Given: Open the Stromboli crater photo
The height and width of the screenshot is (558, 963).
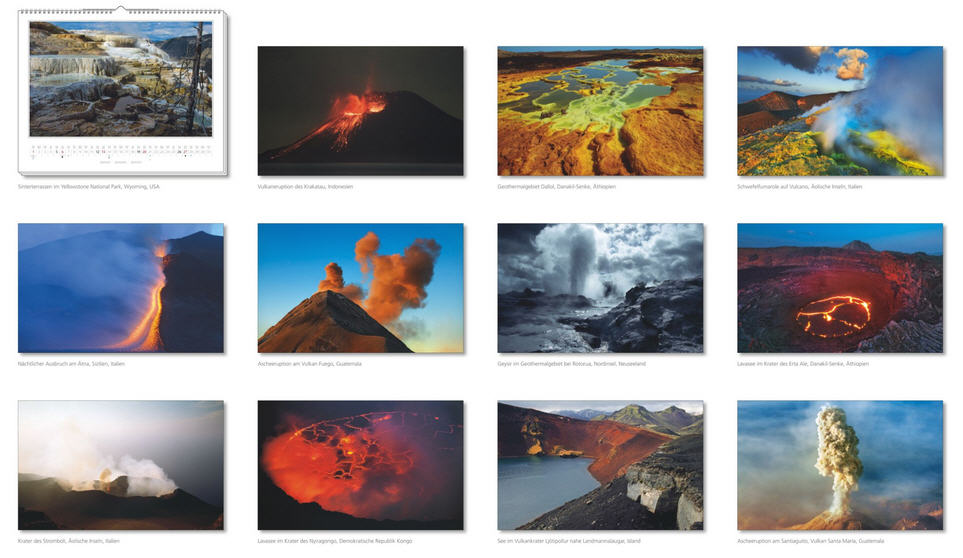Looking at the screenshot, I should click(121, 465).
